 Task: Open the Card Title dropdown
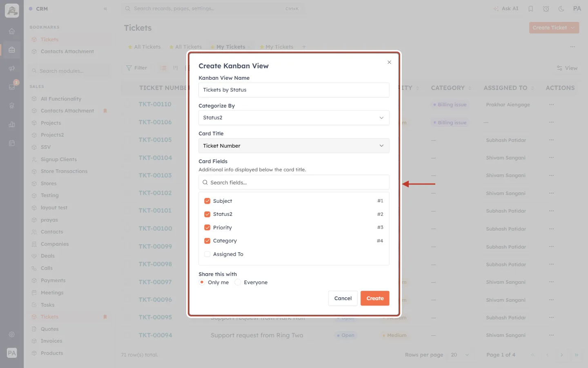point(294,146)
